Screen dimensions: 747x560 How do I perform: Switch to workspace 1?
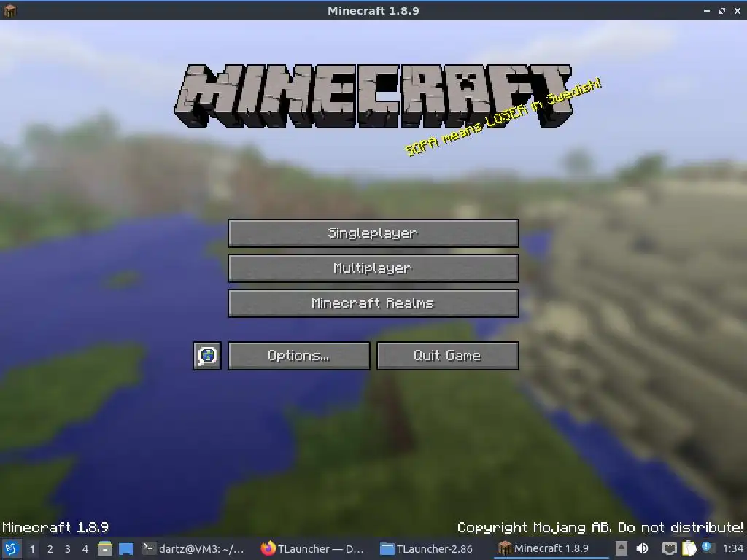[32, 549]
